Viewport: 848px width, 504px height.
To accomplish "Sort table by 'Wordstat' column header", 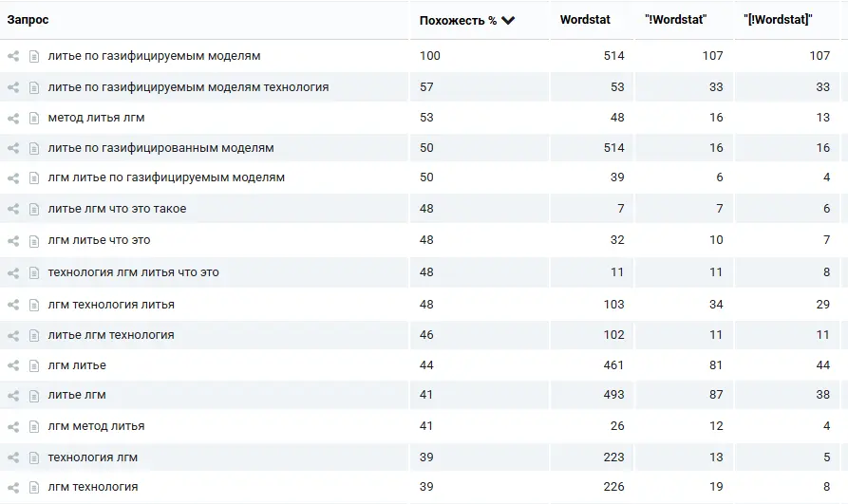I will [585, 20].
